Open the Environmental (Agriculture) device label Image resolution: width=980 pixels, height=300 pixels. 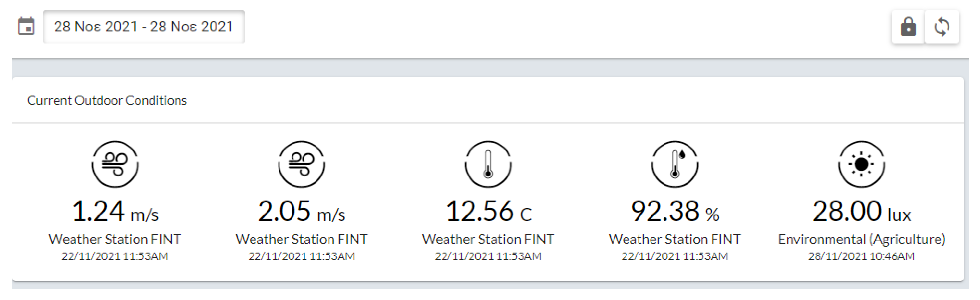point(861,240)
